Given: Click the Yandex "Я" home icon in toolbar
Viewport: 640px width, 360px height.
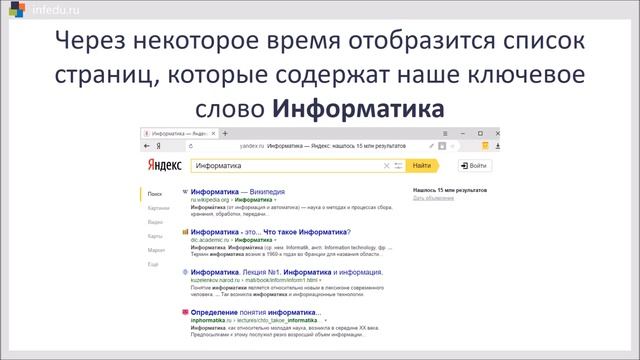Looking at the screenshot, I should click(x=158, y=146).
